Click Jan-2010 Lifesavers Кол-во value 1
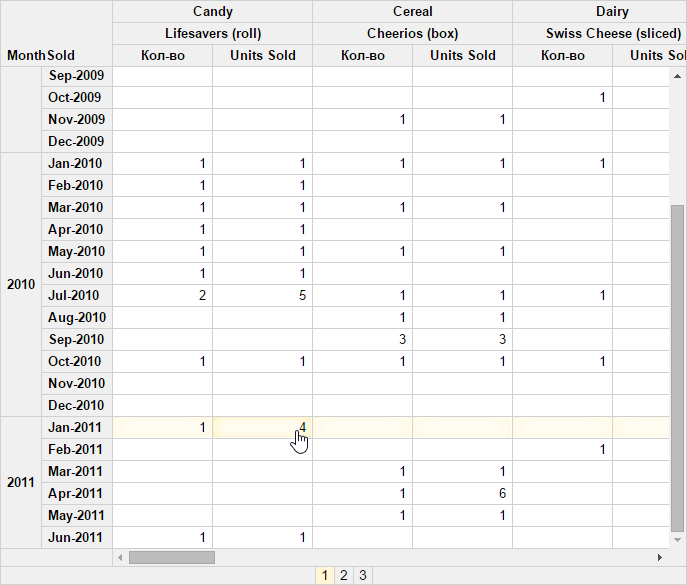The height and width of the screenshot is (585, 687). (163, 163)
